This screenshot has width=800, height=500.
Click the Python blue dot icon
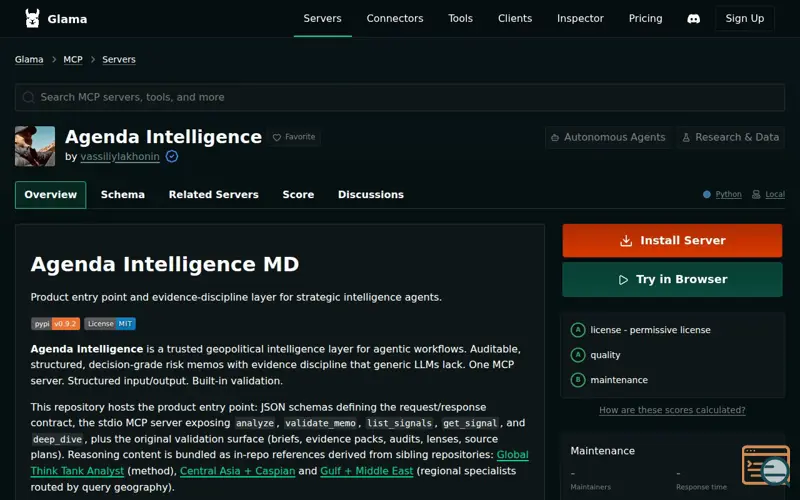707,194
